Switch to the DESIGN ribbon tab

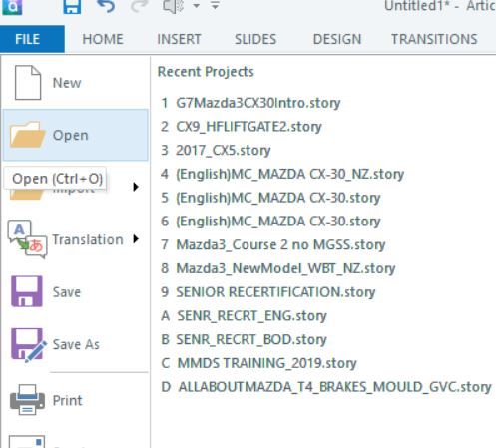337,39
